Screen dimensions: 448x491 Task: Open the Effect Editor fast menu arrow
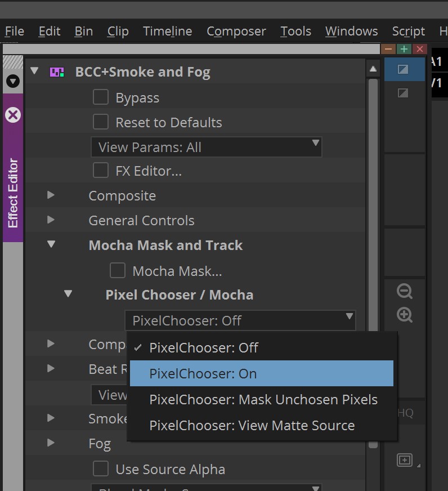[13, 82]
